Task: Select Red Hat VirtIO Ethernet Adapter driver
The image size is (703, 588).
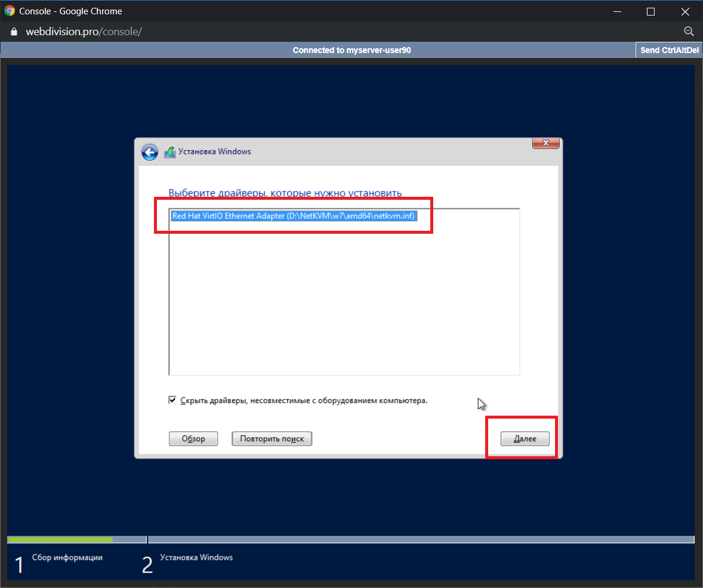Action: tap(293, 216)
